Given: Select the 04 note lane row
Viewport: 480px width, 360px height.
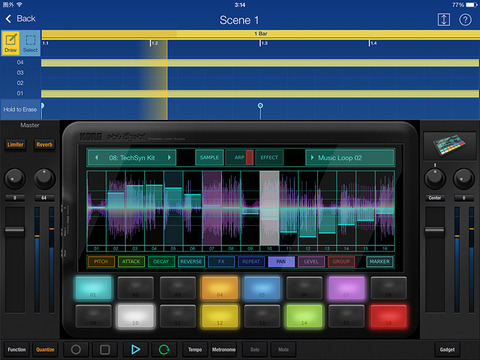Looking at the screenshot, I should pos(260,62).
